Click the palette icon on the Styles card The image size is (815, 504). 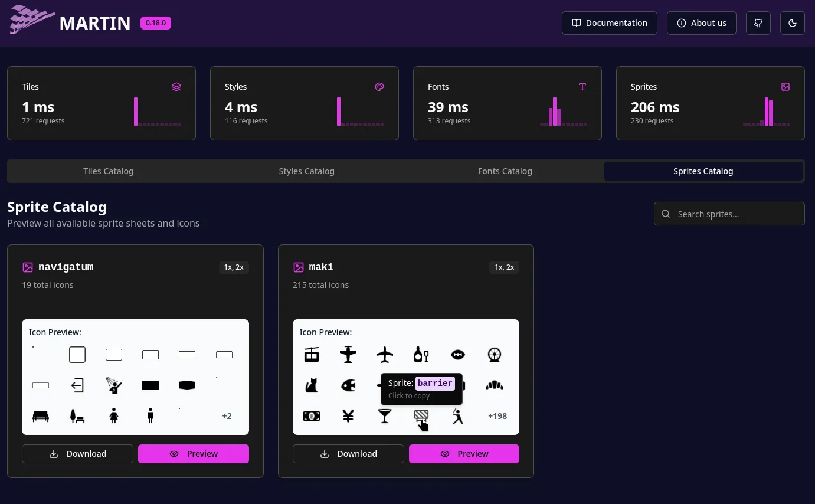tap(379, 87)
